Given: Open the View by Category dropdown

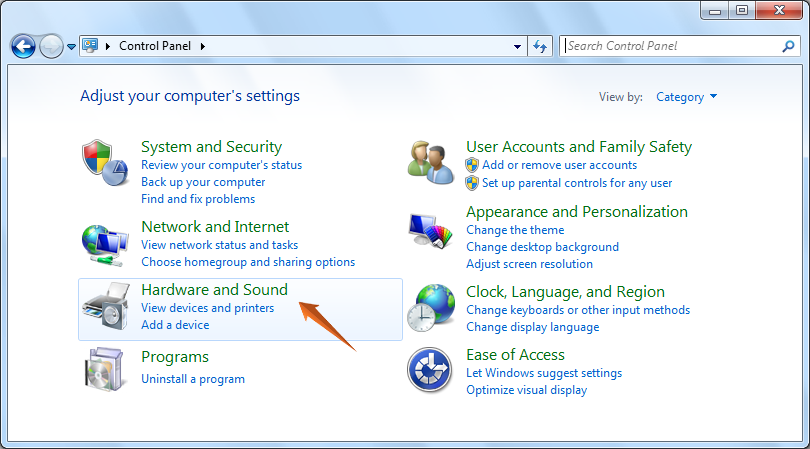Looking at the screenshot, I should [687, 97].
